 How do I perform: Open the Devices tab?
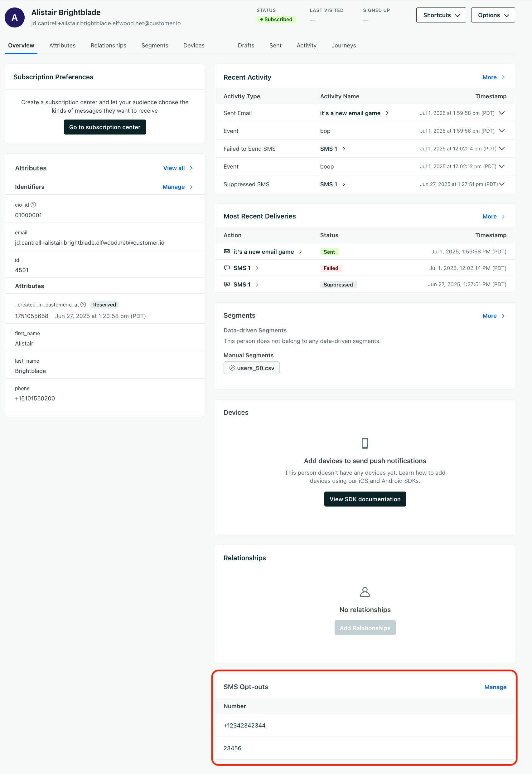(194, 45)
